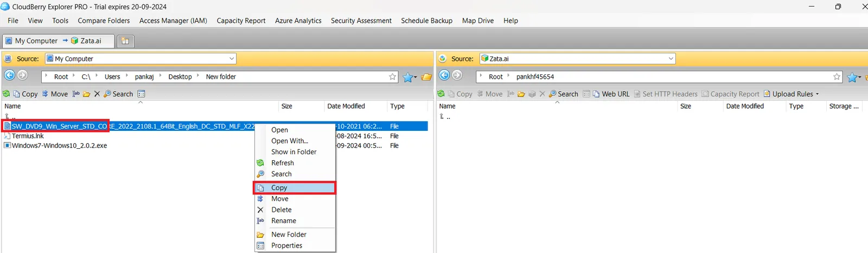The image size is (868, 253).
Task: Click New Folder icon in left pane toolbar
Action: point(86,94)
